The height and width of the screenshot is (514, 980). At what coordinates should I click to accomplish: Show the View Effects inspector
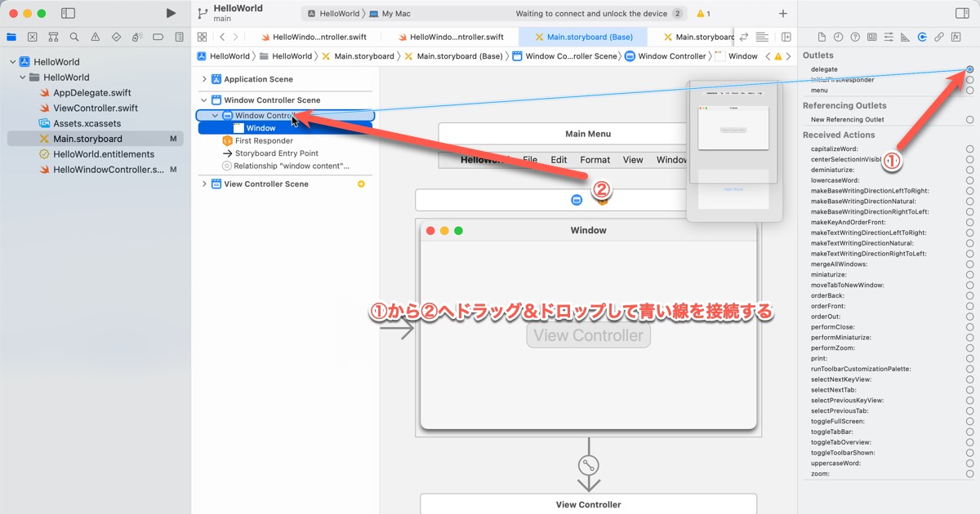point(955,37)
